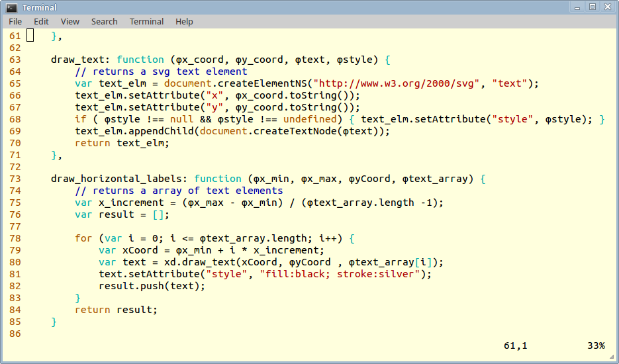This screenshot has width=619, height=364.
Task: Open the View menu
Action: click(70, 22)
